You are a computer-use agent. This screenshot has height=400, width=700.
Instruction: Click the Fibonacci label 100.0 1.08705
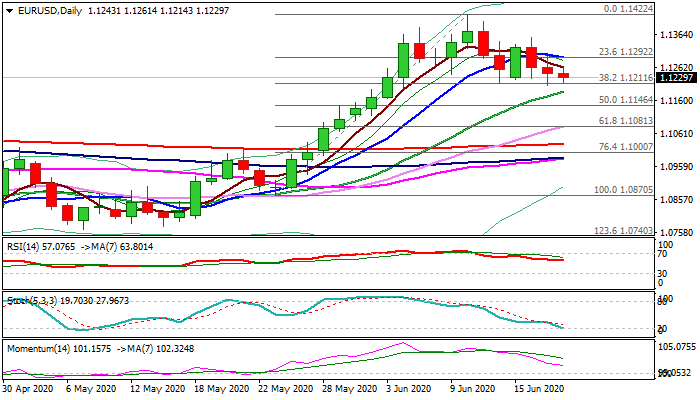623,190
